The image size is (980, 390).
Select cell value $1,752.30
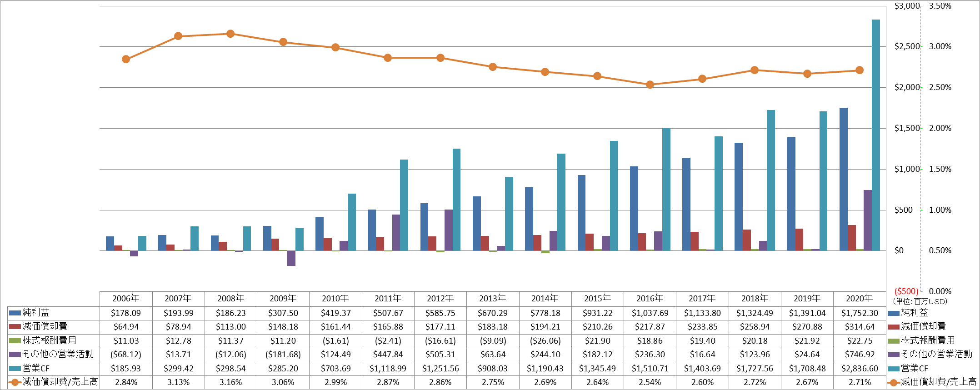click(x=860, y=313)
